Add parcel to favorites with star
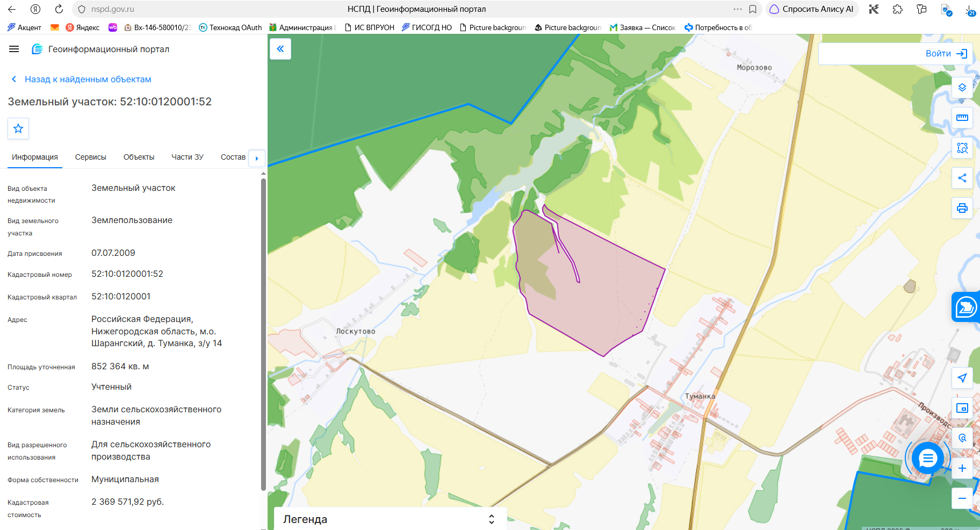Viewport: 980px width, 530px height. [18, 128]
